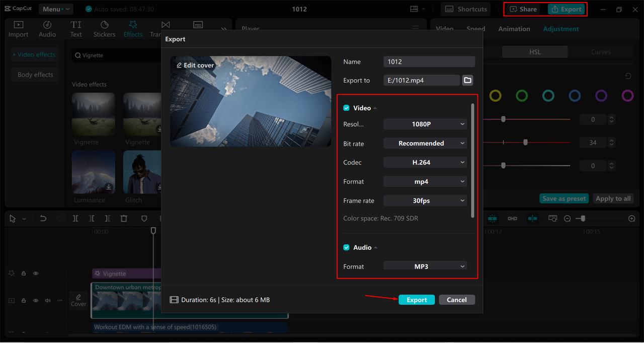
Task: Click the trash delete icon in timeline toolbar
Action: pos(124,219)
